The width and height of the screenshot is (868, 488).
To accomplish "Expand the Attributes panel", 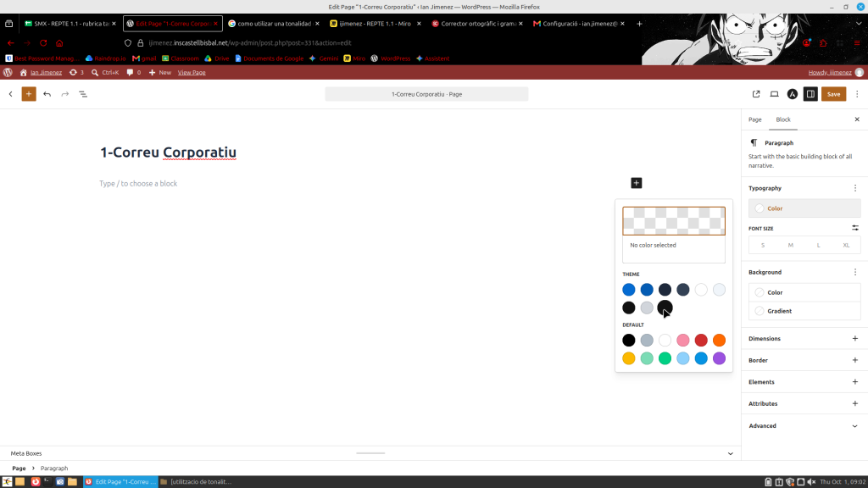I will point(804,403).
